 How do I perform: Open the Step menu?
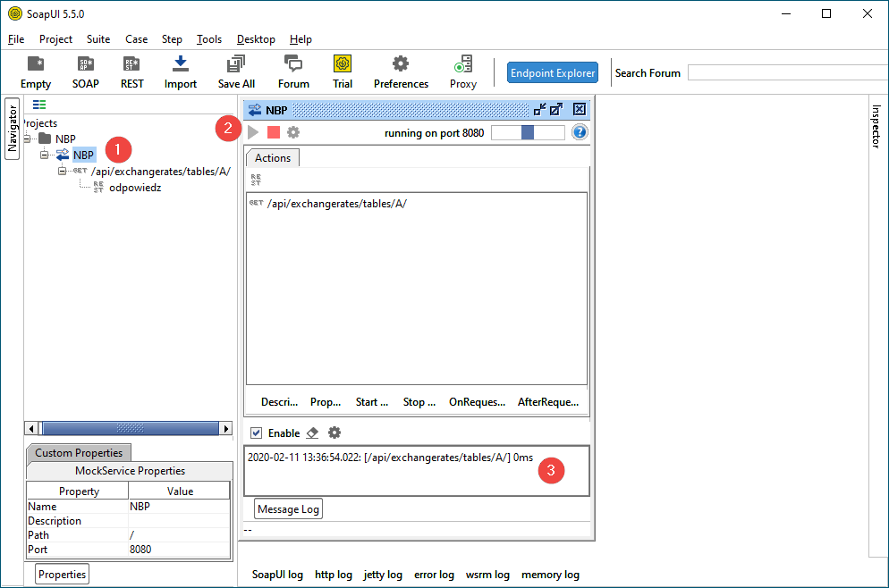[172, 39]
